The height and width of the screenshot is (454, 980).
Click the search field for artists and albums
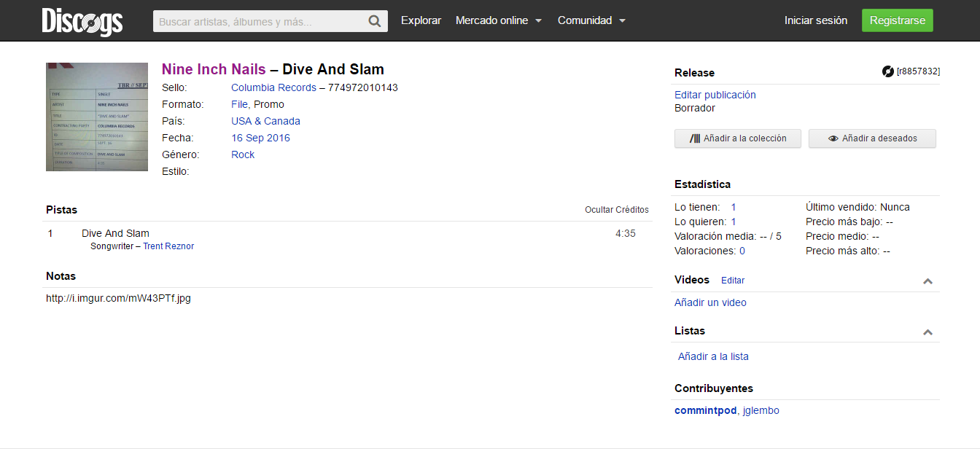point(271,21)
